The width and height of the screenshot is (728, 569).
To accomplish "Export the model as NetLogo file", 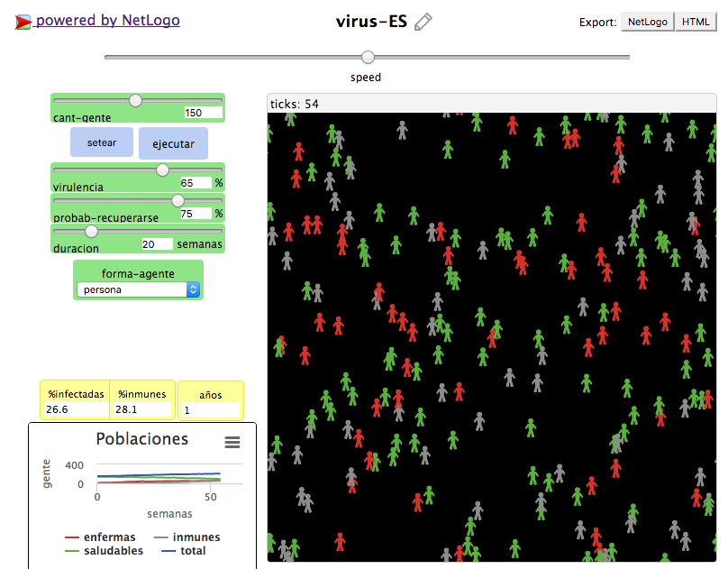I will pos(647,22).
